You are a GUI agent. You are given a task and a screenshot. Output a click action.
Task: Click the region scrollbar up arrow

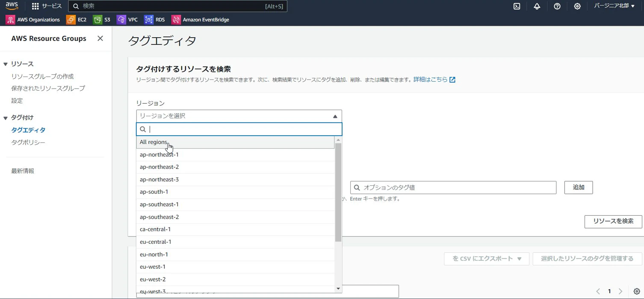tap(338, 140)
